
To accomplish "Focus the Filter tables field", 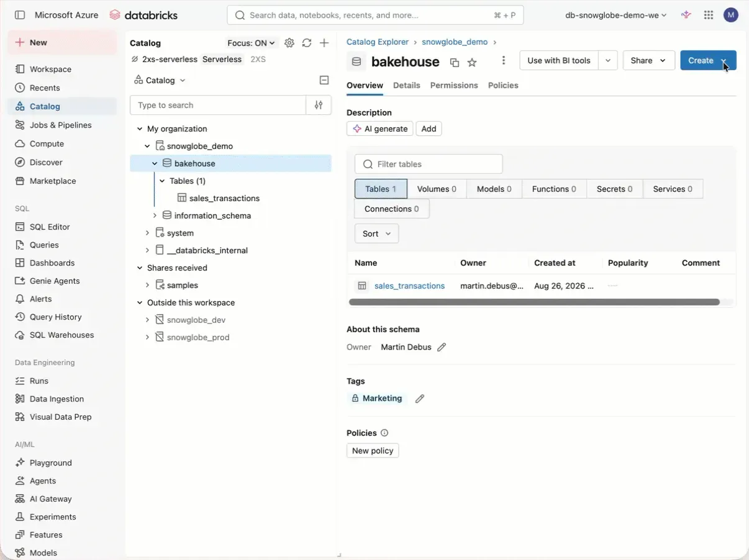I will pos(429,164).
